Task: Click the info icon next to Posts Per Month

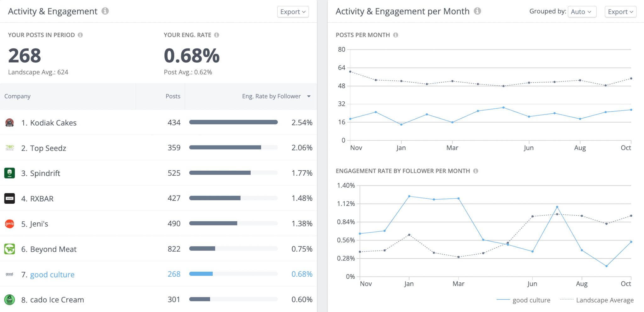Action: pyautogui.click(x=395, y=35)
